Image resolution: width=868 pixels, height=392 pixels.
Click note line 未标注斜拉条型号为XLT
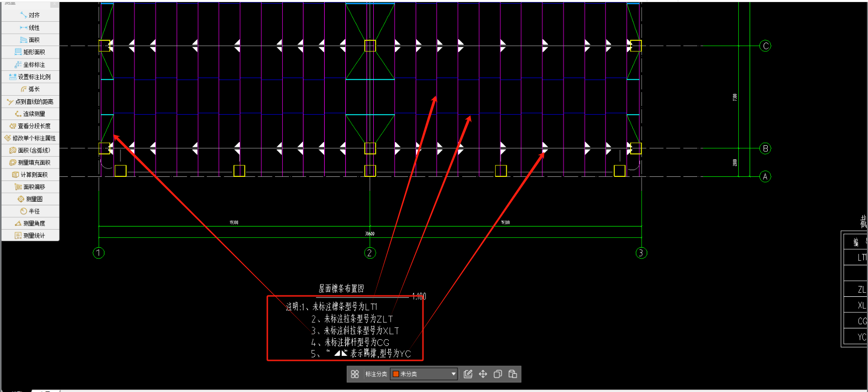click(361, 330)
